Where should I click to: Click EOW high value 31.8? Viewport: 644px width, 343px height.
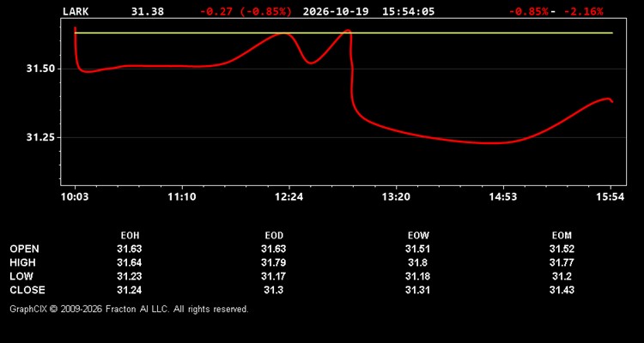coord(417,262)
